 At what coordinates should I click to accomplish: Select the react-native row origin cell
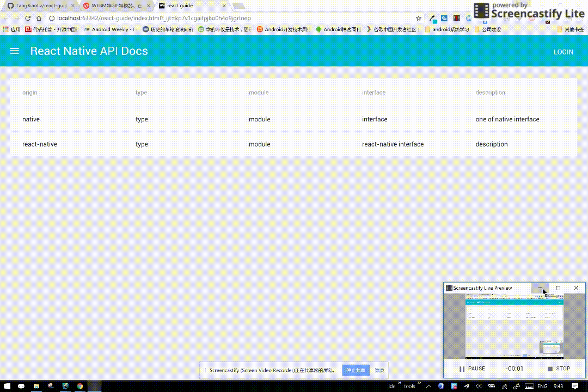click(39, 144)
